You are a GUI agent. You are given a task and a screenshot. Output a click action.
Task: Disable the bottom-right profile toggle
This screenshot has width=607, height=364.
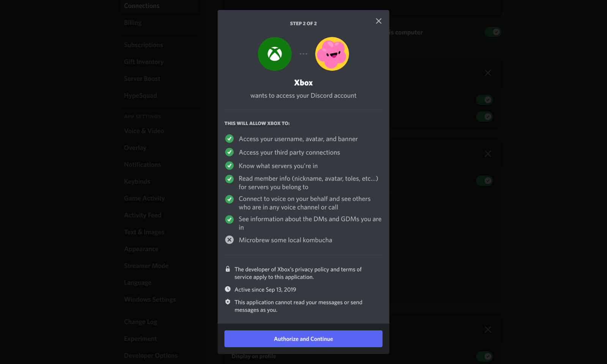point(484,356)
